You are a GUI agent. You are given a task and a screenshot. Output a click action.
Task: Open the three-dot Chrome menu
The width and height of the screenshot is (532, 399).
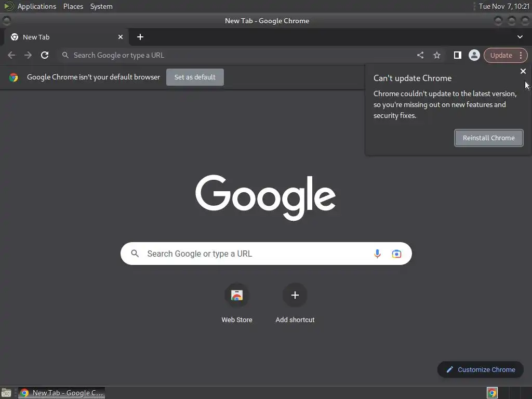tap(521, 55)
